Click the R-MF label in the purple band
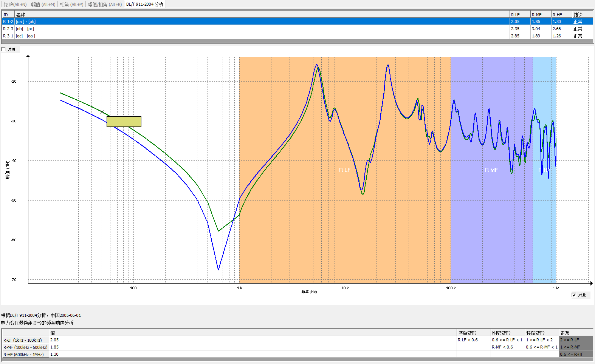The image size is (595, 364). pyautogui.click(x=491, y=170)
